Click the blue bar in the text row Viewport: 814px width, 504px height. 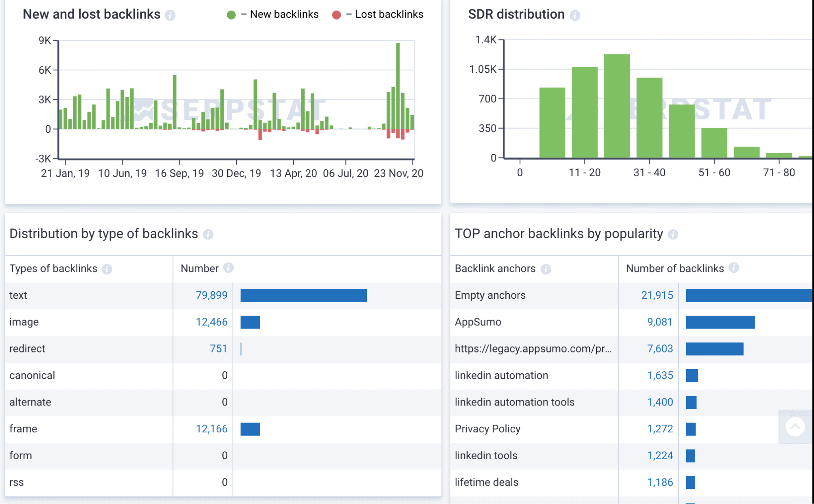pyautogui.click(x=303, y=296)
